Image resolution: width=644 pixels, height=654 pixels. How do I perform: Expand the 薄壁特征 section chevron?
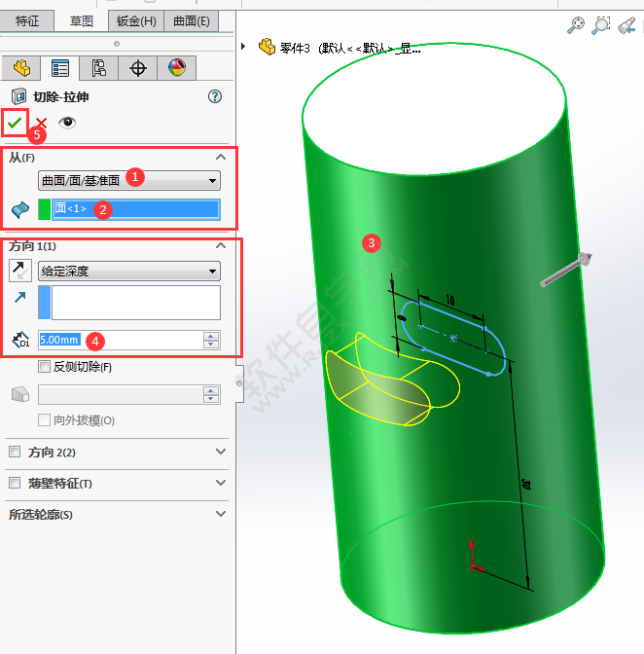[221, 483]
